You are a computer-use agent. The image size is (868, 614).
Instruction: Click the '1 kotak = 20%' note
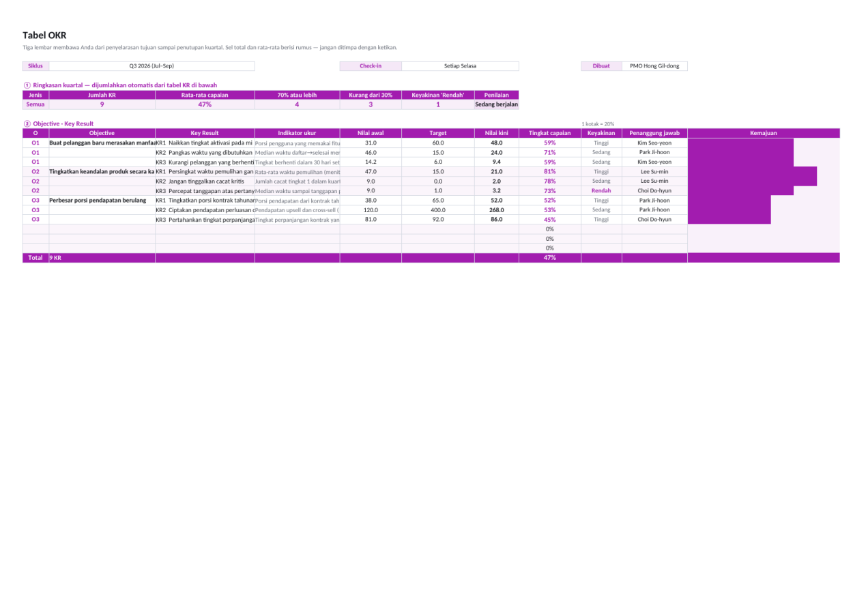(x=598, y=123)
